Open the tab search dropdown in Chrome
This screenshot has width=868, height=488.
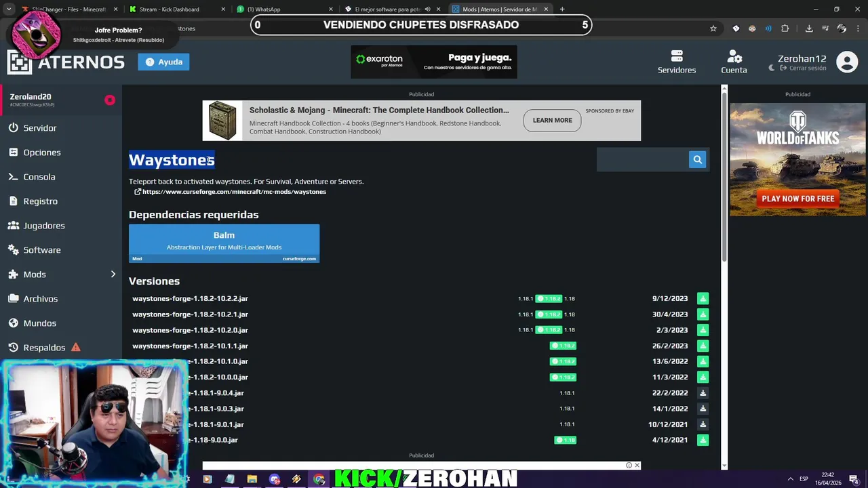point(9,9)
